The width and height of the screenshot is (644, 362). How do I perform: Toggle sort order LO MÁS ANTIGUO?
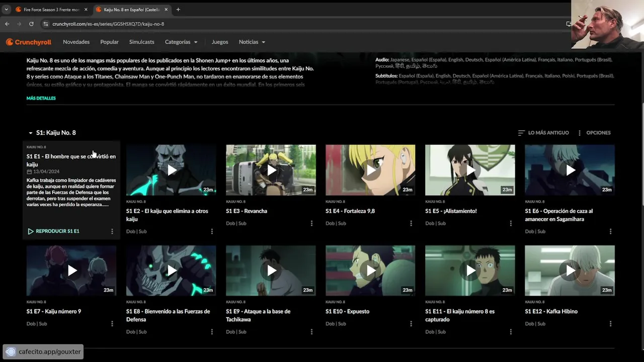pyautogui.click(x=543, y=133)
